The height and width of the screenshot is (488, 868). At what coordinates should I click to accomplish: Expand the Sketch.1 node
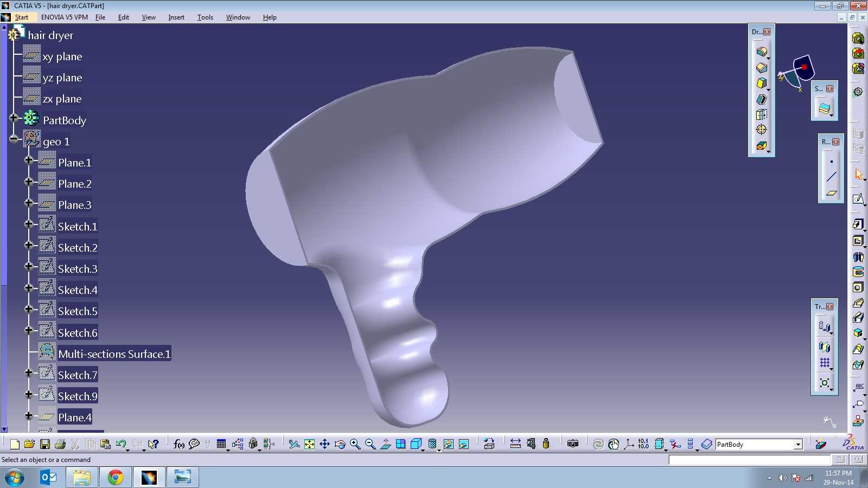(x=29, y=224)
